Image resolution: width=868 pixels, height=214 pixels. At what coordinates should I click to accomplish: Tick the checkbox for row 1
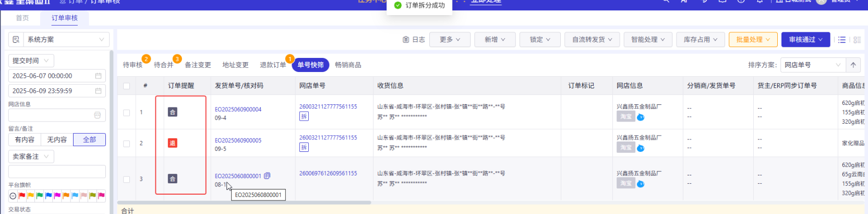coord(127,112)
